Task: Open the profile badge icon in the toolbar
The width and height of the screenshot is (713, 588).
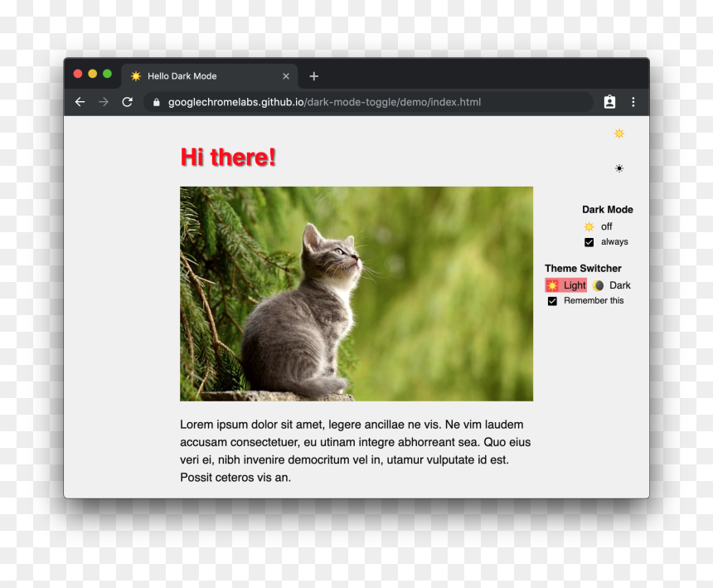Action: coord(609,102)
